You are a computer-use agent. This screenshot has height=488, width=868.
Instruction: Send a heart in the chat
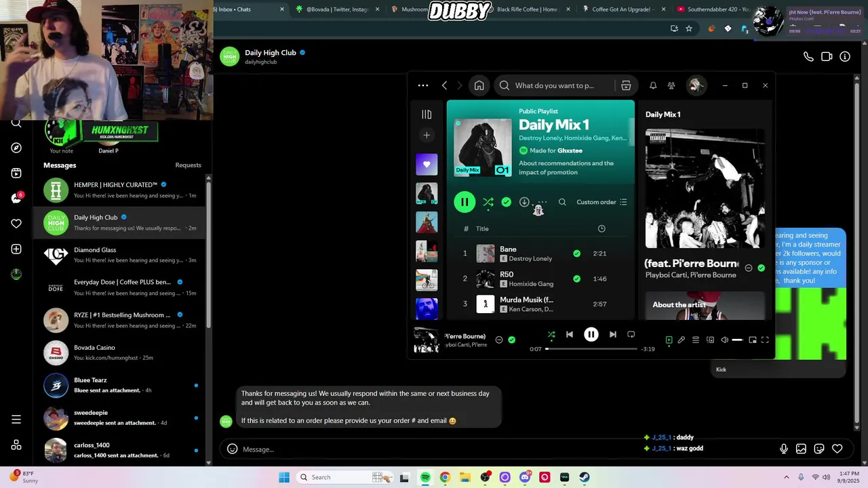pos(837,449)
